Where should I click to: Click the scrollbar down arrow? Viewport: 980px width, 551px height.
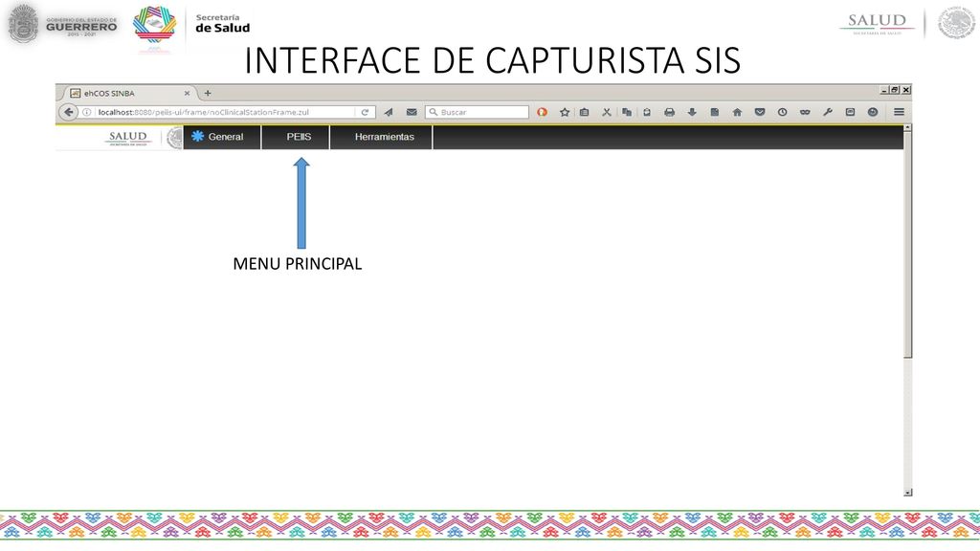point(907,493)
